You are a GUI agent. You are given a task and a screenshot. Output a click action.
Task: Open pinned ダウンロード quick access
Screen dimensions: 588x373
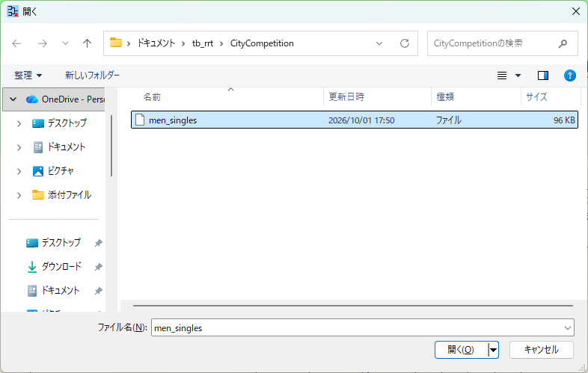coord(55,267)
